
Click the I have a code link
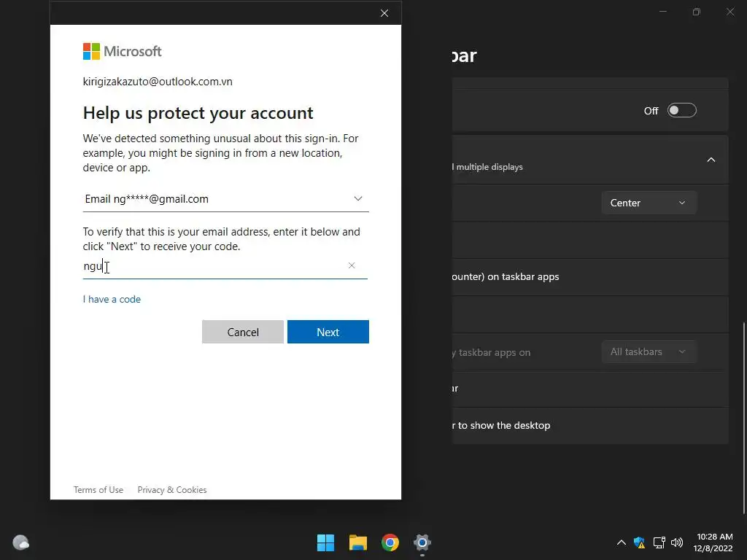(x=112, y=299)
